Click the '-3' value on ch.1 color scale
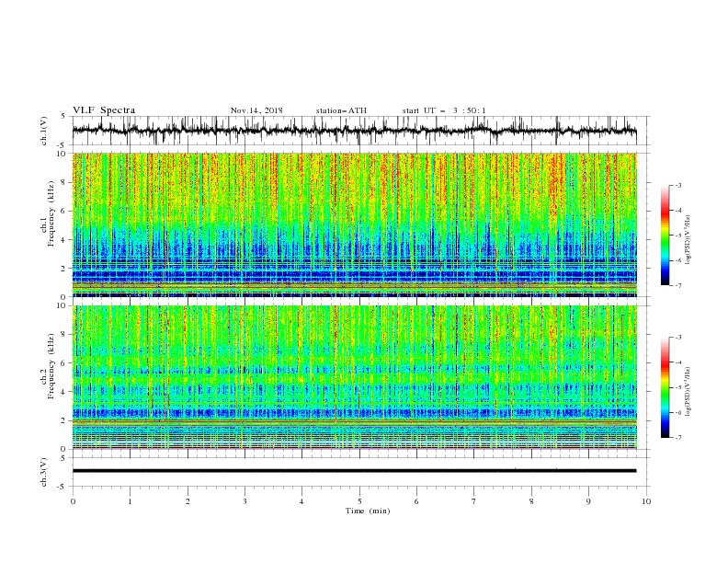Viewport: 728px width, 563px height. (x=677, y=186)
